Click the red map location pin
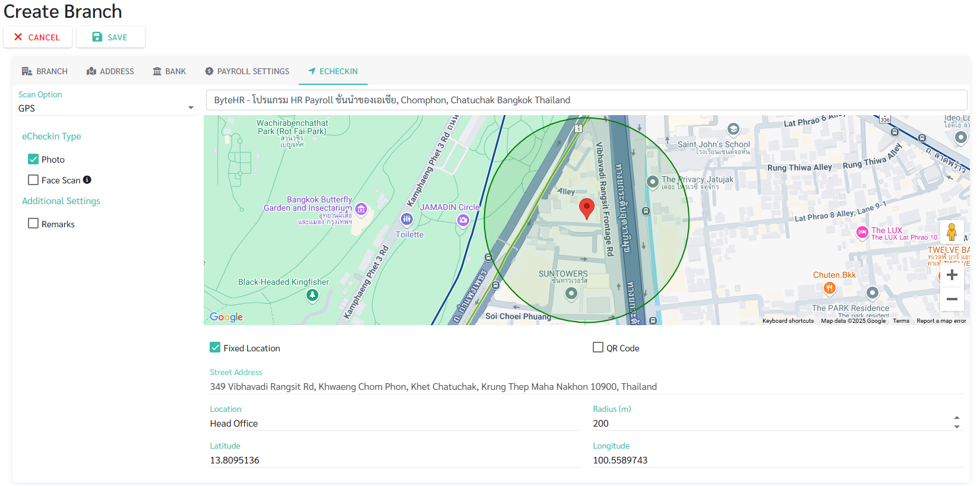 coord(586,209)
